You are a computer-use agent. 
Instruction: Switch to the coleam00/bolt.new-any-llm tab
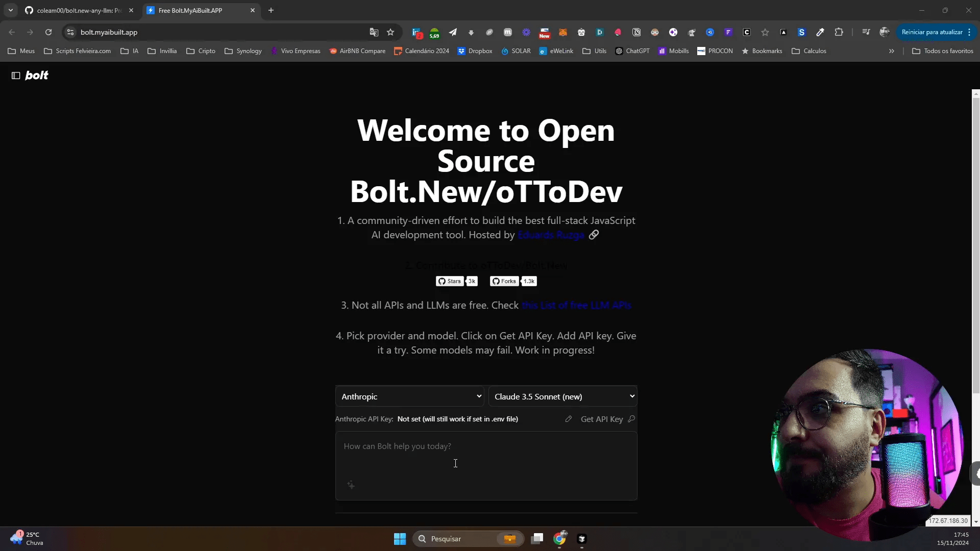[79, 10]
